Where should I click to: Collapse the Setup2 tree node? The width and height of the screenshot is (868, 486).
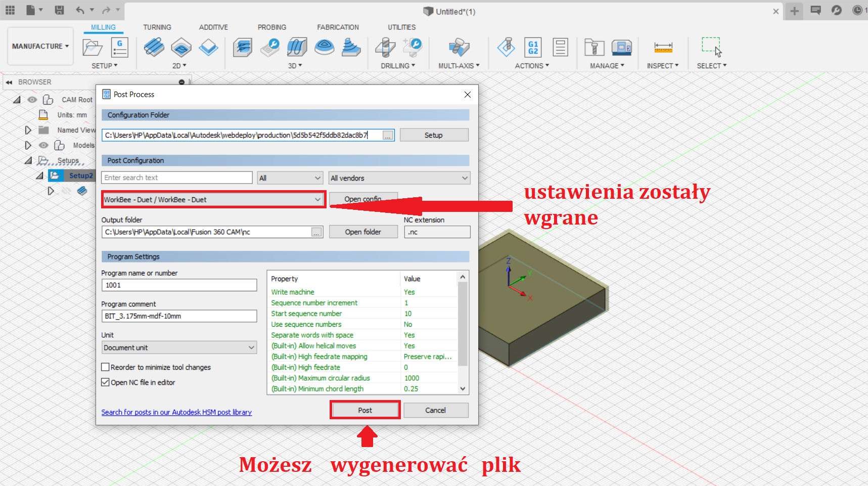click(39, 175)
